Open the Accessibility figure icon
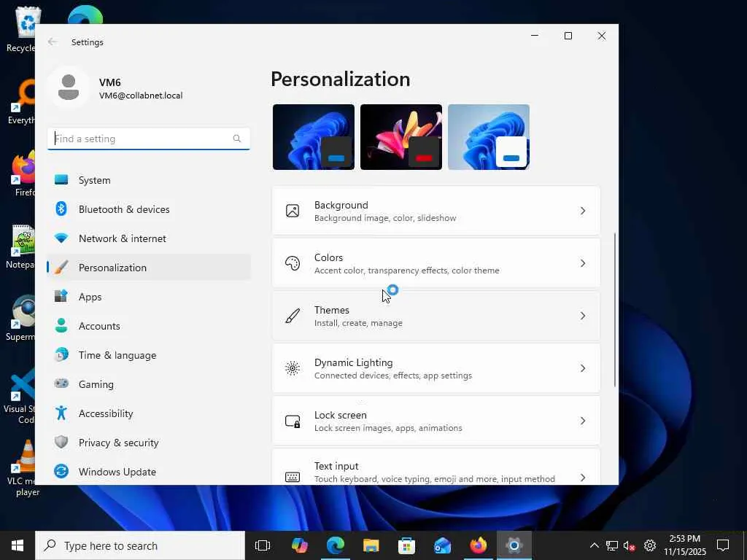The image size is (747, 560). [x=61, y=413]
